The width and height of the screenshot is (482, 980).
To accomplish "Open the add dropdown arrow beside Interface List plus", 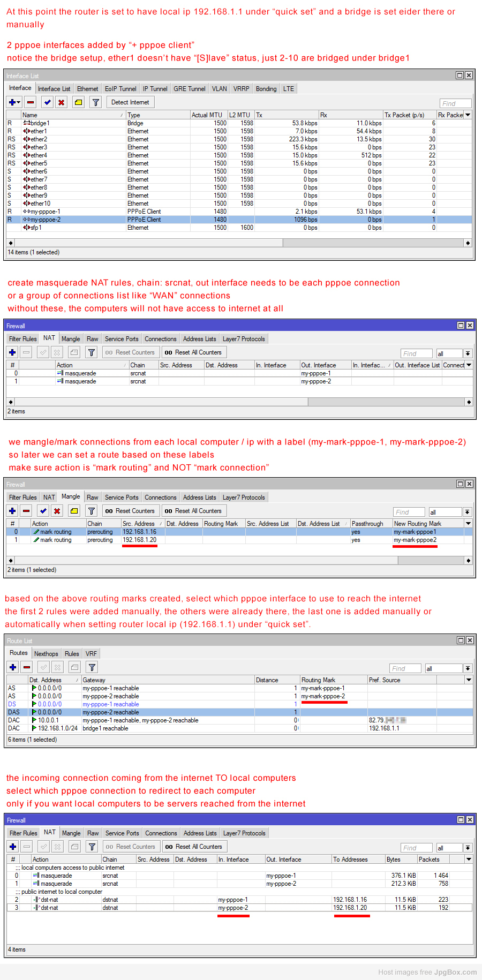I will 19,102.
